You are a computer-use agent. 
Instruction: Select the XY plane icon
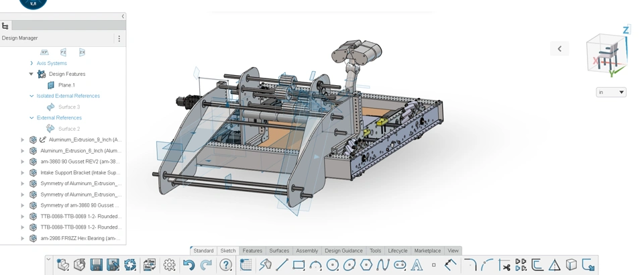tap(44, 52)
